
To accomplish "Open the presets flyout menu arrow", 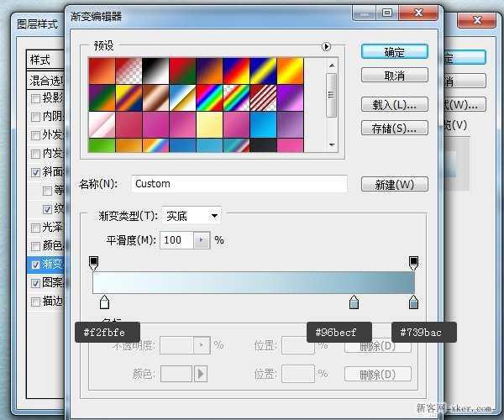I will click(x=326, y=47).
